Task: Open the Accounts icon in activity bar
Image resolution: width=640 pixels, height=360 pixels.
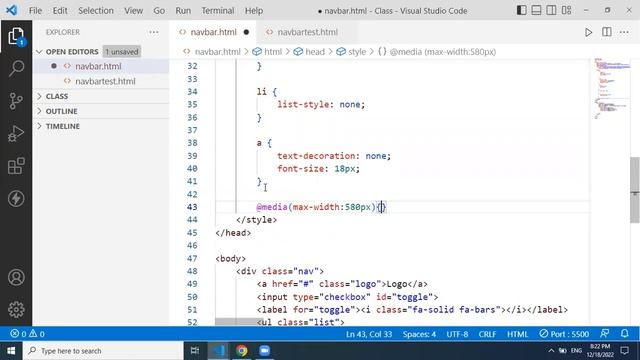Action: [16, 278]
